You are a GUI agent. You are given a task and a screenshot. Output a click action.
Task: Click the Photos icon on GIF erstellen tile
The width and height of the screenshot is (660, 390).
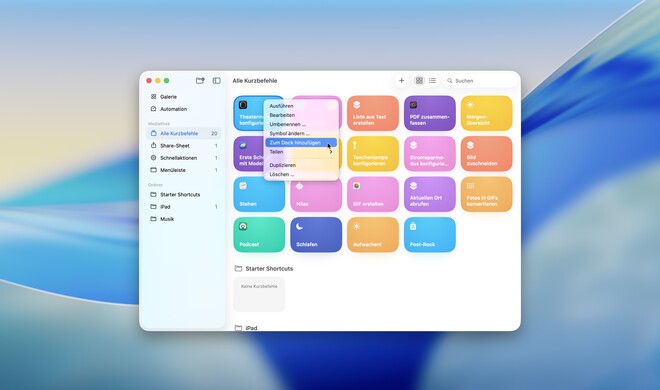pyautogui.click(x=357, y=186)
